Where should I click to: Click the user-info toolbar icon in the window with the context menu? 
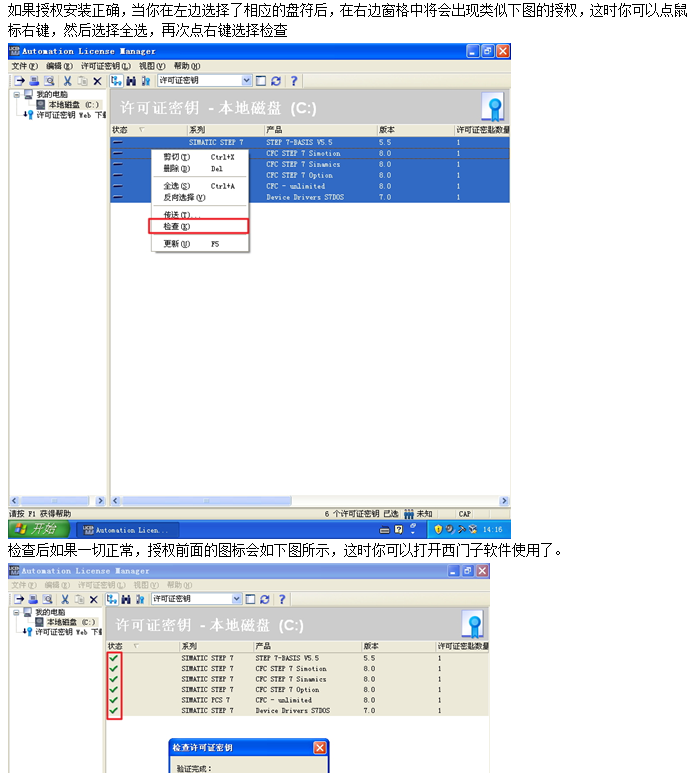146,81
